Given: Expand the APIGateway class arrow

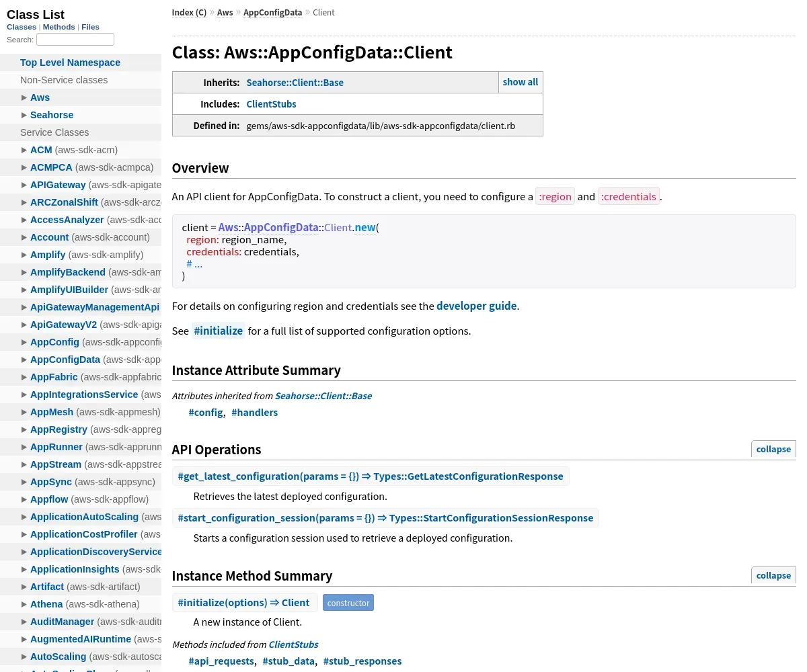Looking at the screenshot, I should click(24, 185).
